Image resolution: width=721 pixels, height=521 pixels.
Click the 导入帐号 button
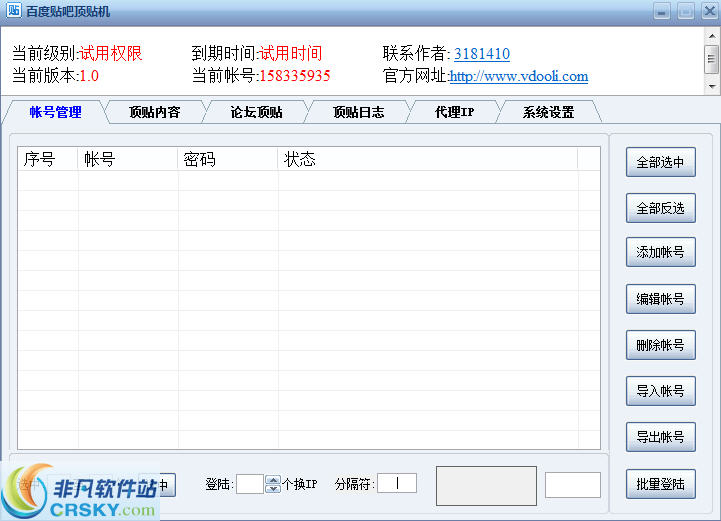[660, 391]
